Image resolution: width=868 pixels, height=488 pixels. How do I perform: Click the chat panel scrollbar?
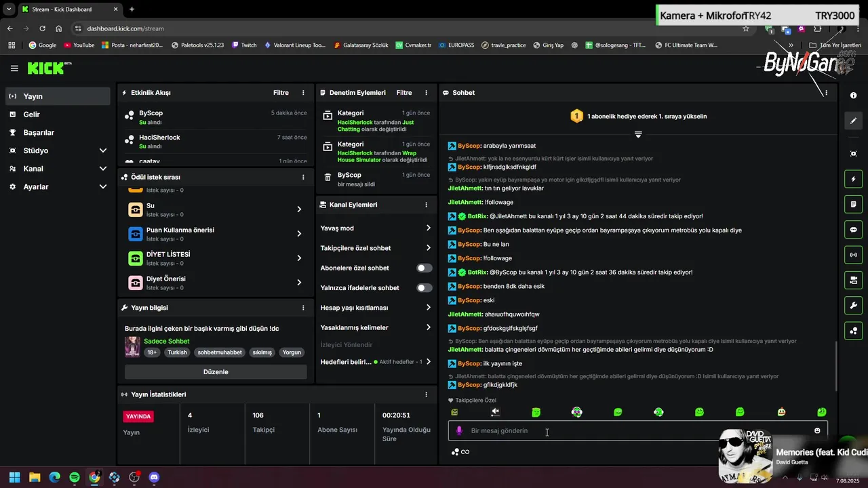[836, 366]
